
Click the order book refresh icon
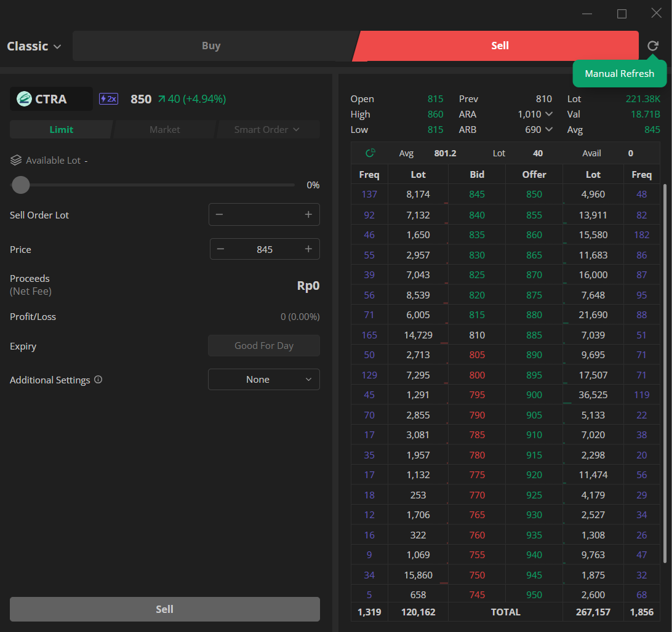click(370, 153)
